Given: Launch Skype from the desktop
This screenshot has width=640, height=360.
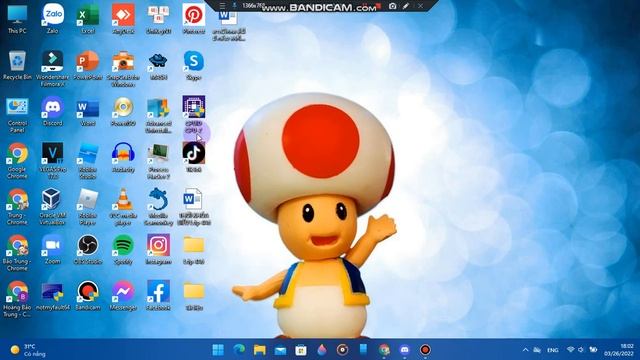Looking at the screenshot, I should 194,65.
